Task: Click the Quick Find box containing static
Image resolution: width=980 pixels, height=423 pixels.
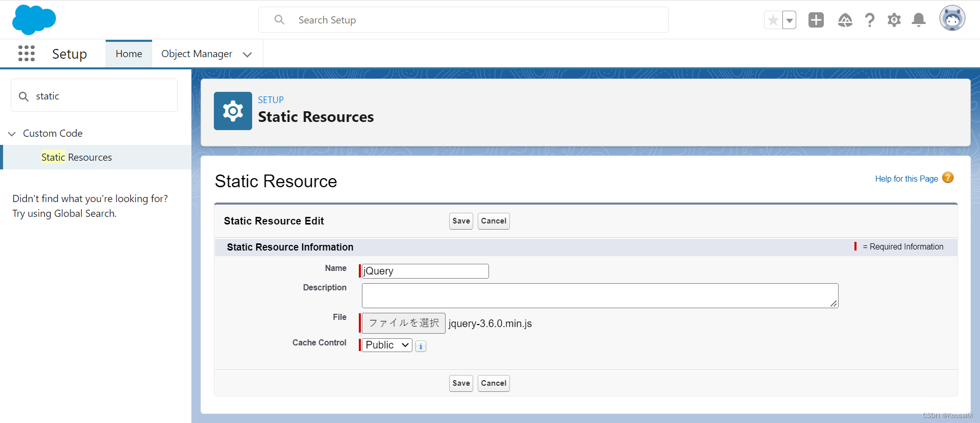Action: pos(94,95)
